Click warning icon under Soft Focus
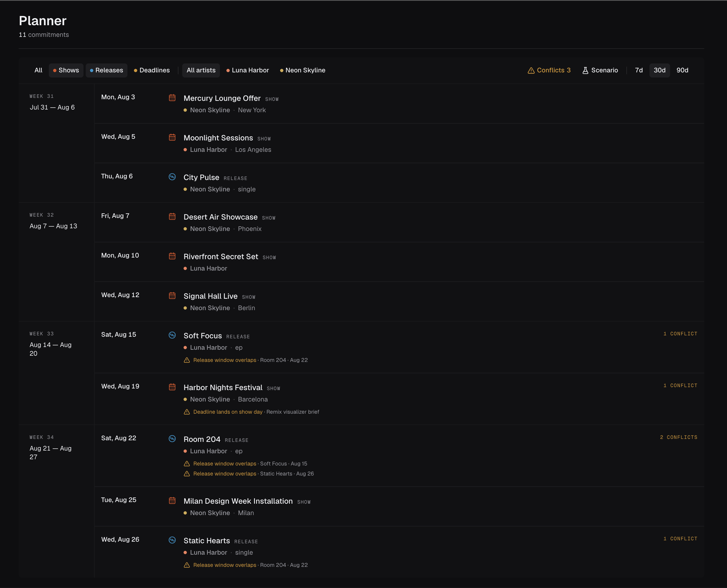The width and height of the screenshot is (727, 588). [187, 360]
